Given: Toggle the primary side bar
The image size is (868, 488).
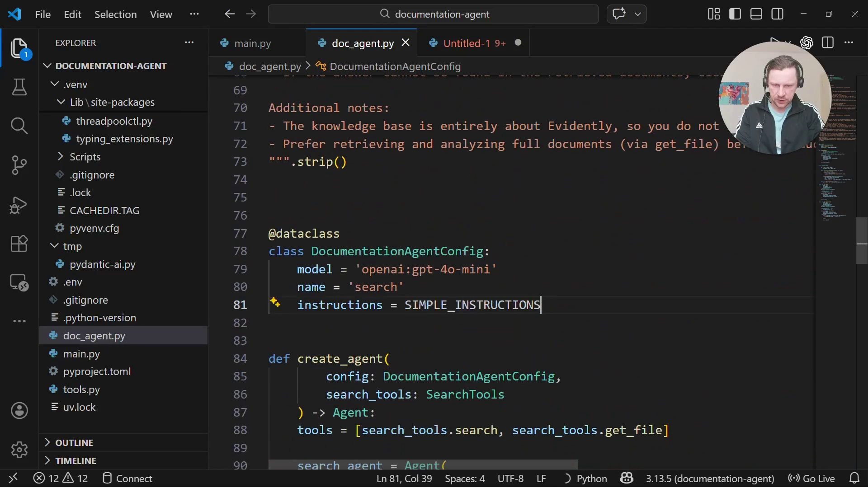Looking at the screenshot, I should tap(735, 14).
